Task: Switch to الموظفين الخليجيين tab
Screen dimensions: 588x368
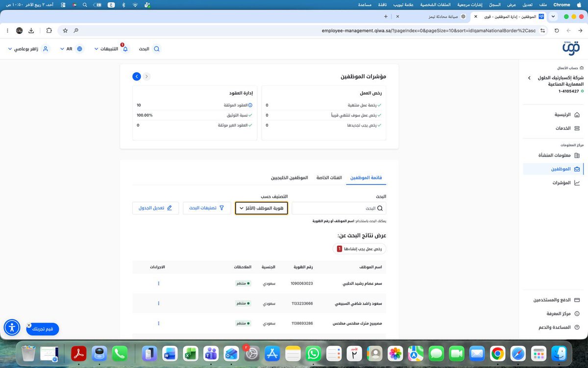Action: 290,177
